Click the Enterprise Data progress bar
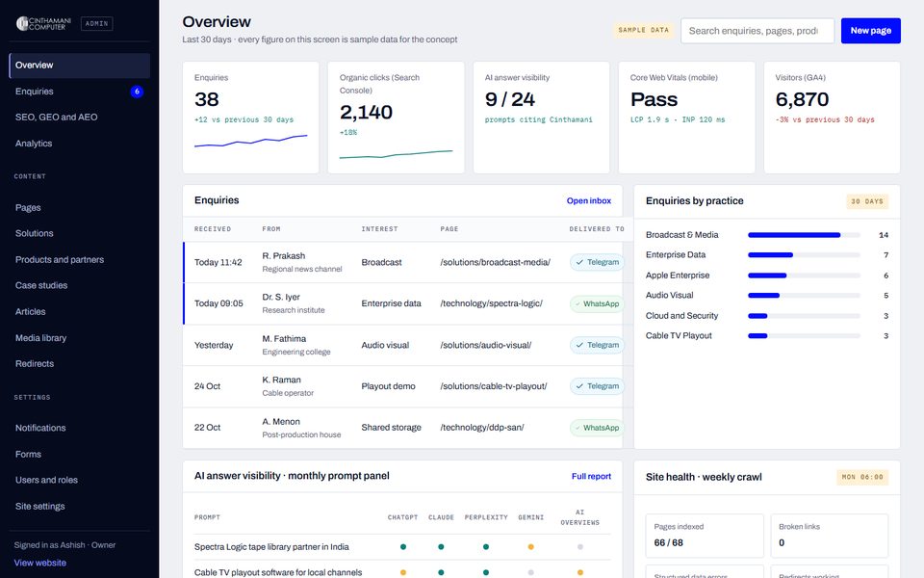924x578 pixels. [804, 255]
